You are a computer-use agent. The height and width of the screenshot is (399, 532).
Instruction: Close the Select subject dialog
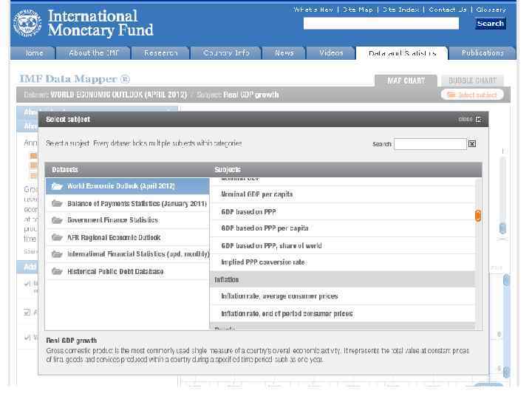coord(470,120)
